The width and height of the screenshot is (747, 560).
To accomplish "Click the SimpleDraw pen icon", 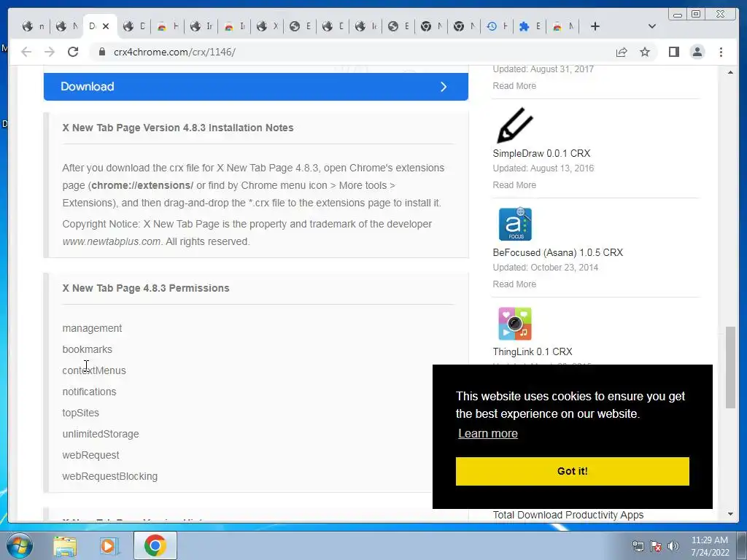I will 515,125.
